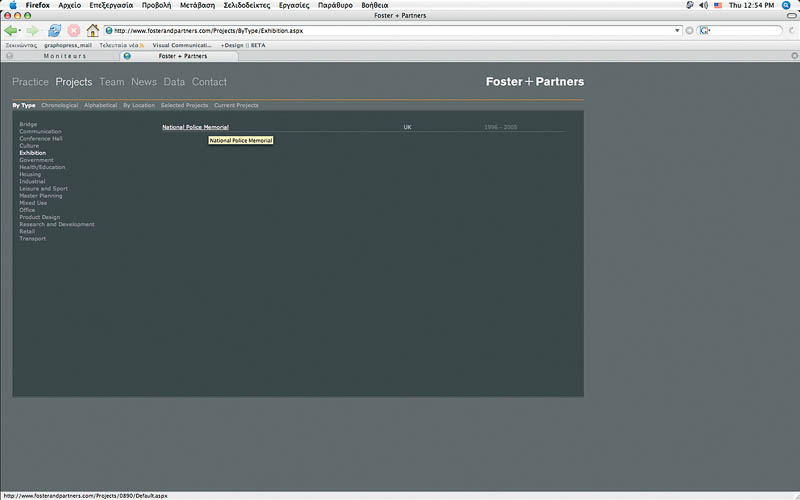
Task: Choose the Industrial project type
Action: click(x=32, y=182)
